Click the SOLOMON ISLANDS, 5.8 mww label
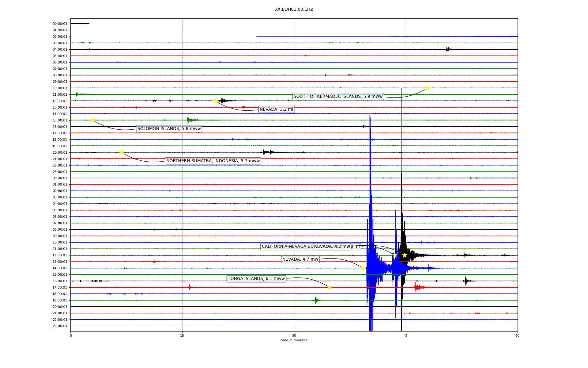Screen dimensions: 588x368 coord(169,129)
